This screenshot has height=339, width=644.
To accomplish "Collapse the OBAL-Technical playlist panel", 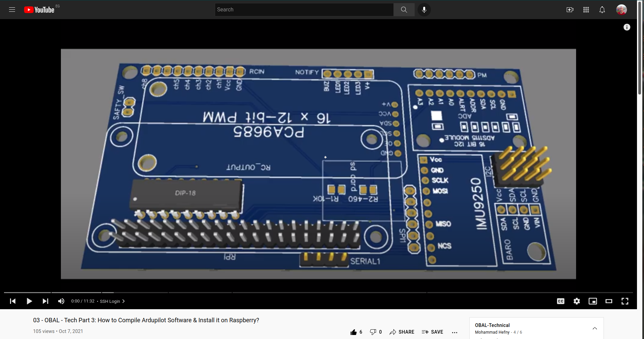I will pos(595,328).
